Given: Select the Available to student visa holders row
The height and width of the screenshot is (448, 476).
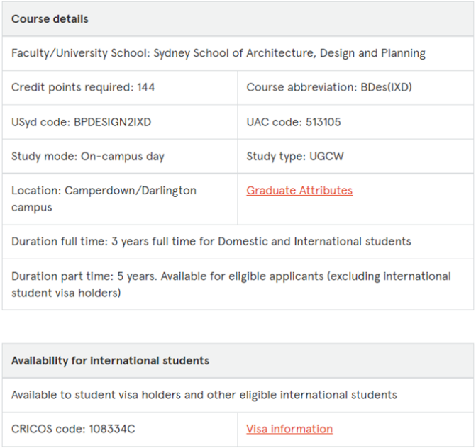Looking at the screenshot, I should [204, 395].
